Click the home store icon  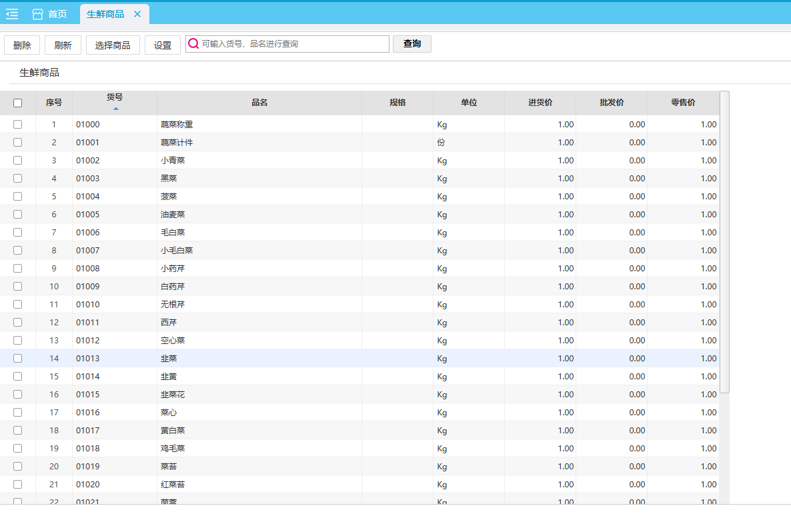tap(37, 14)
